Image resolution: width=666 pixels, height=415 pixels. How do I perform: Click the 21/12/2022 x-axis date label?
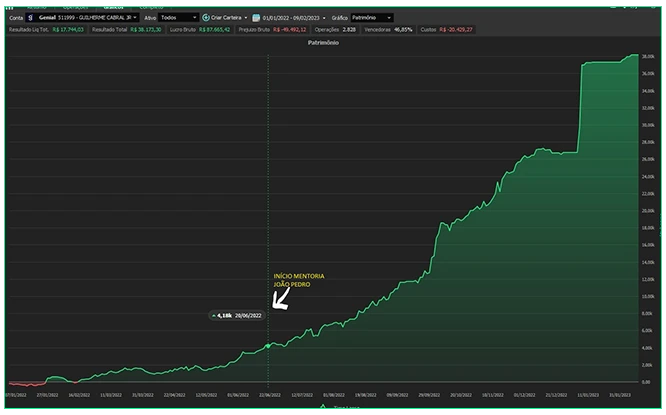click(x=556, y=395)
